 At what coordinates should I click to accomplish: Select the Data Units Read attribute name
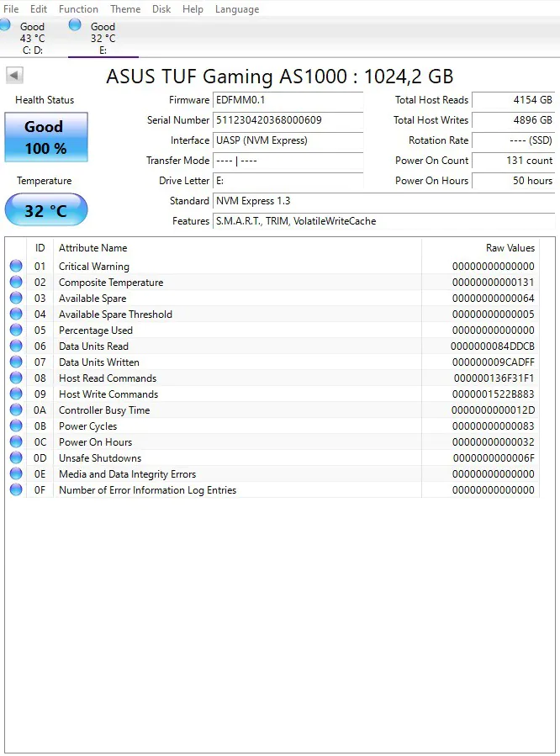tap(93, 346)
